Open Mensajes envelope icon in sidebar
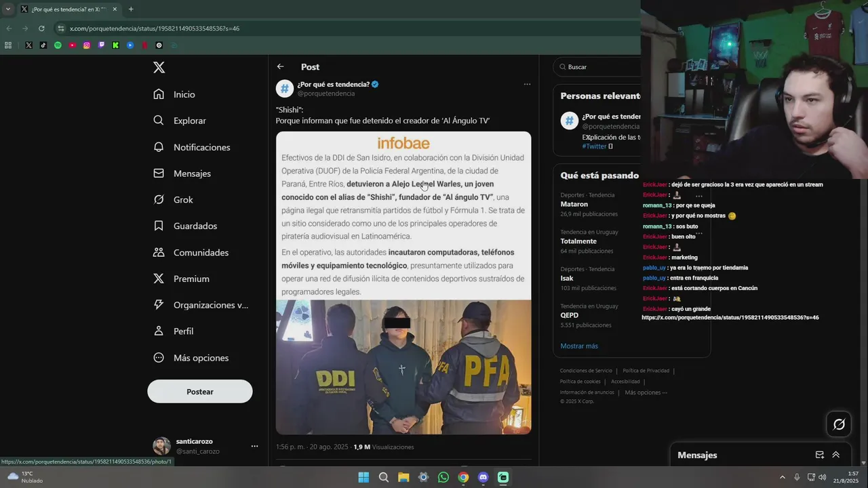The image size is (868, 488). (159, 173)
